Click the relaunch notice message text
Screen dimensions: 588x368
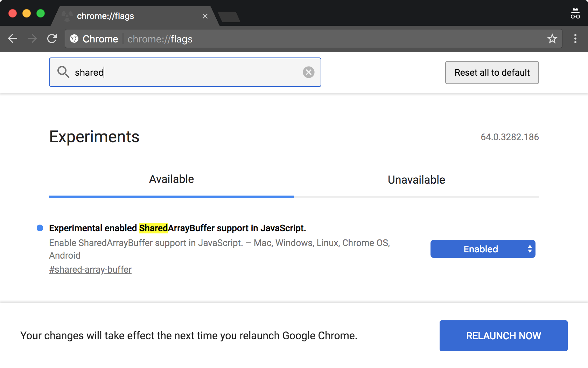(189, 336)
